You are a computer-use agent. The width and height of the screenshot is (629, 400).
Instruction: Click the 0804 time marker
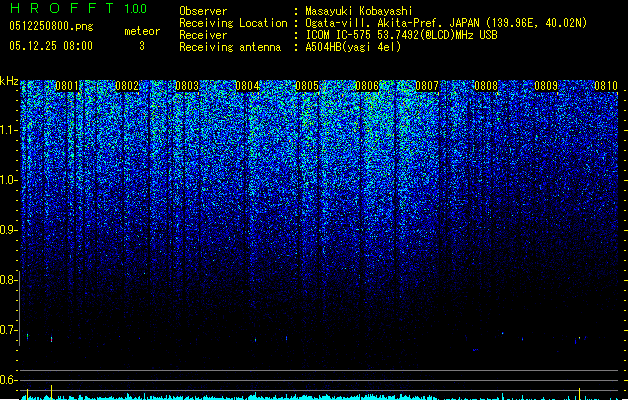pos(248,86)
